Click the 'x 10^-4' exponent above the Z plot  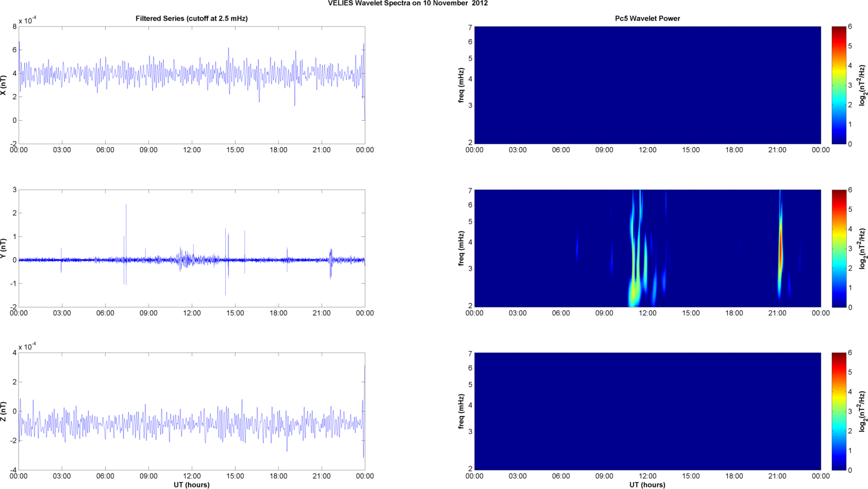click(x=28, y=346)
